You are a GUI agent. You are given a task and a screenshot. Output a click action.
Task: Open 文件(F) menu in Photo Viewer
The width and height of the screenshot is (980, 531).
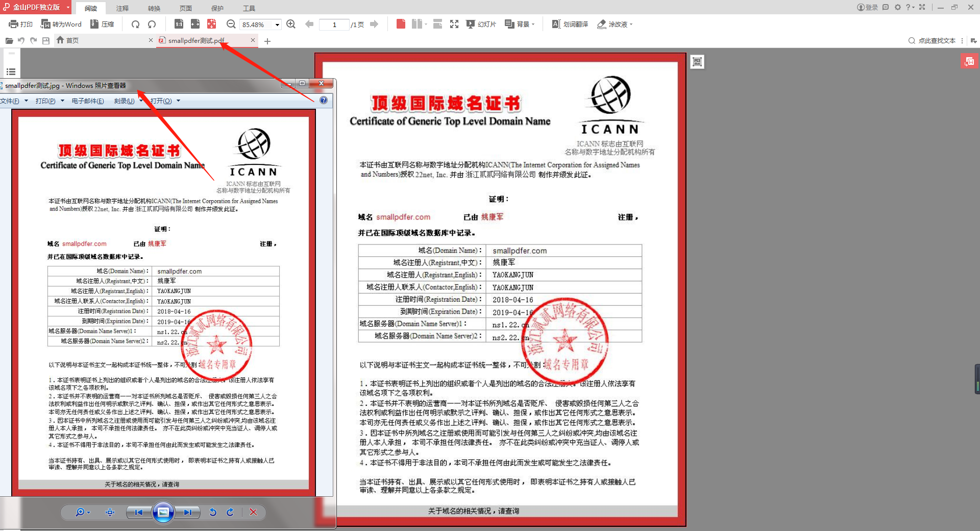click(14, 101)
